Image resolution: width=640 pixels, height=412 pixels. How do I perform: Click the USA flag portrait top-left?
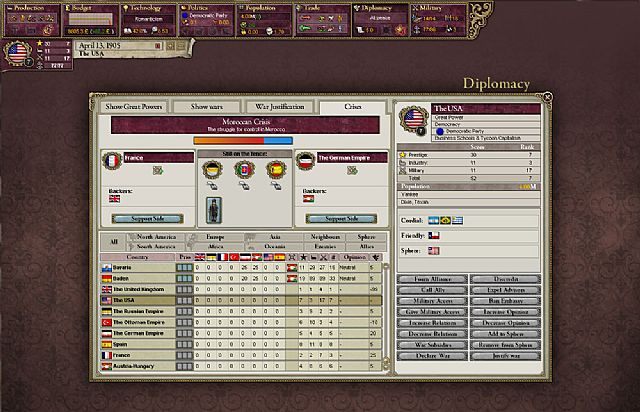pyautogui.click(x=17, y=53)
